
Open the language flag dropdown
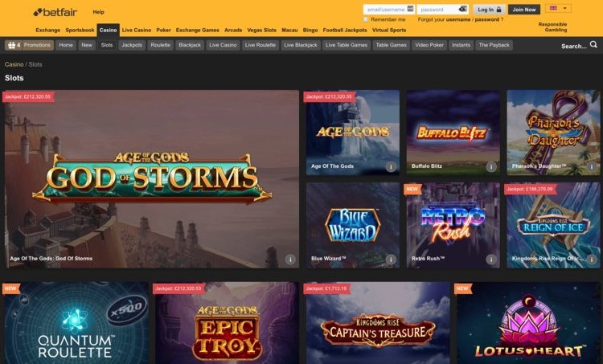coord(558,8)
